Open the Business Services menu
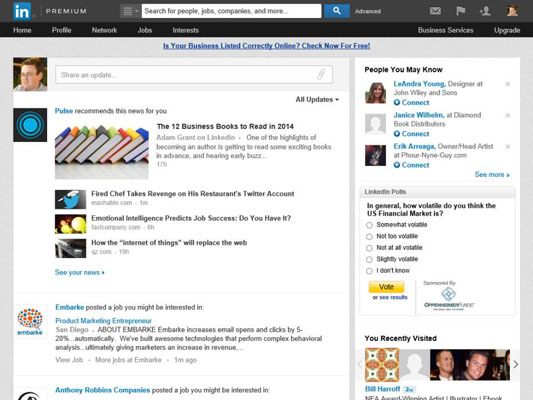Image resolution: width=533 pixels, height=400 pixels. (x=446, y=30)
